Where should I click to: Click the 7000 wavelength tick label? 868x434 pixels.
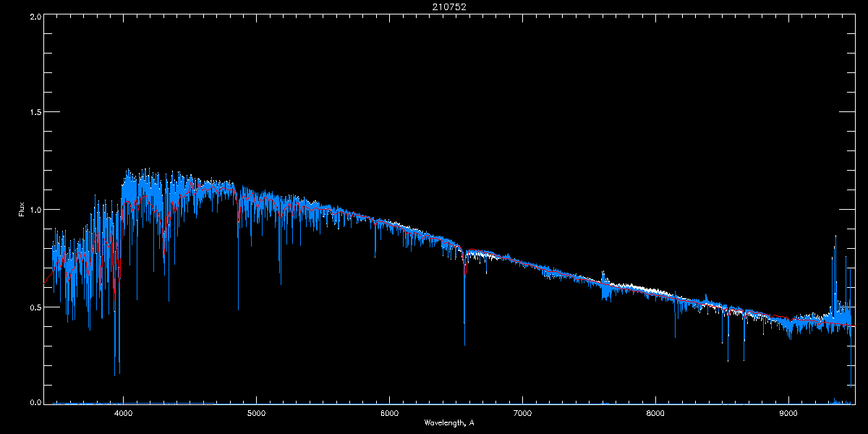click(x=522, y=414)
